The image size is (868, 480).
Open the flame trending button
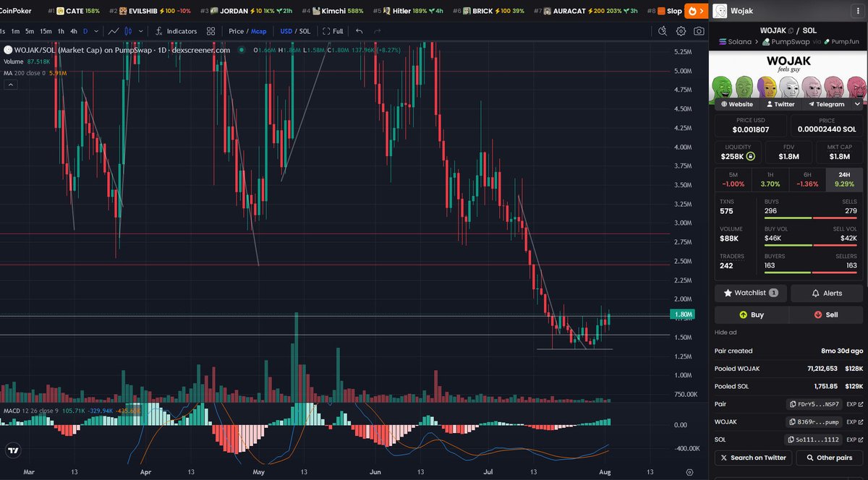click(696, 11)
